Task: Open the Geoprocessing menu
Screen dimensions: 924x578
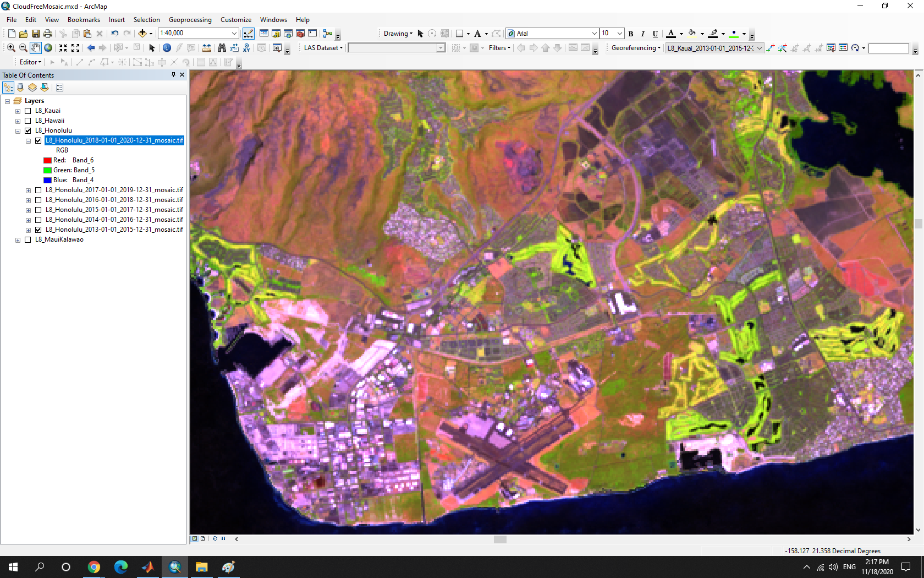Action: (190, 20)
